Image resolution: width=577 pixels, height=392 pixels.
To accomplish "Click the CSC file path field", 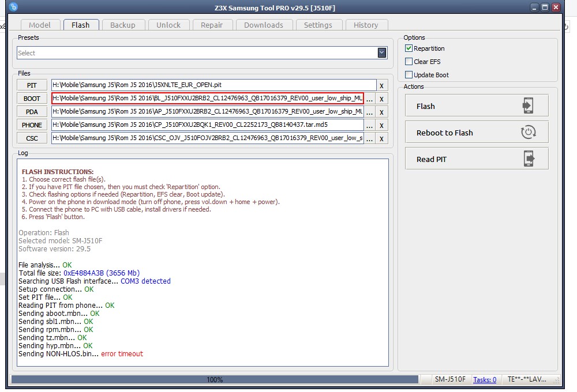I will (x=208, y=138).
